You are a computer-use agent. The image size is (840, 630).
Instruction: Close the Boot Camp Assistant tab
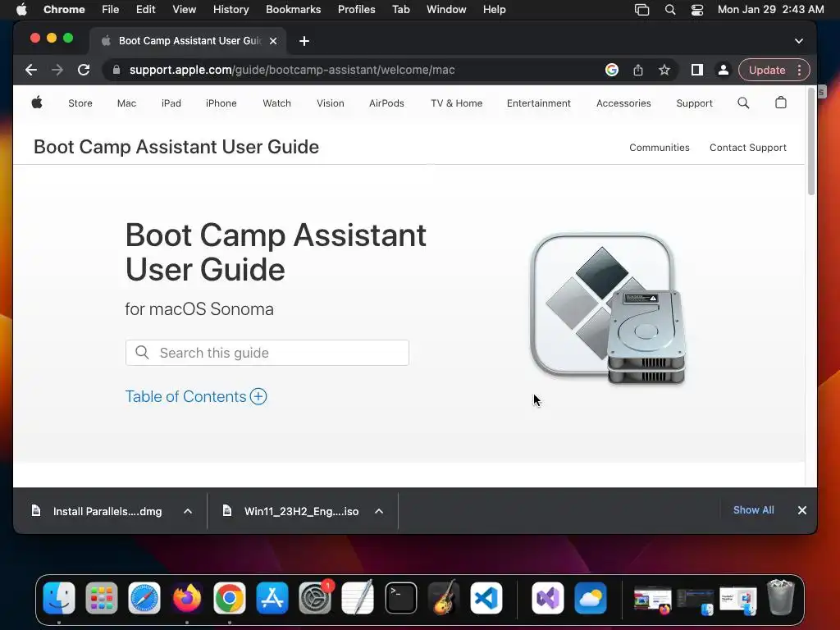(273, 41)
